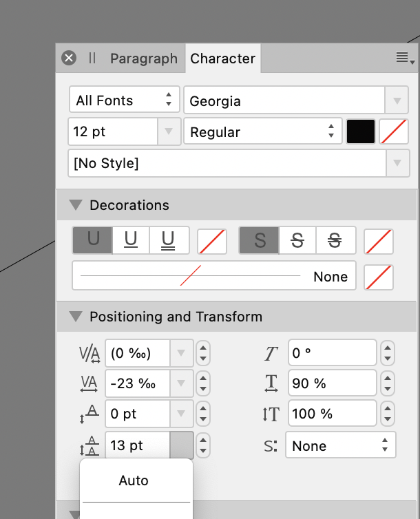Enable single underline
Screen dimensions: 420x519
point(131,240)
